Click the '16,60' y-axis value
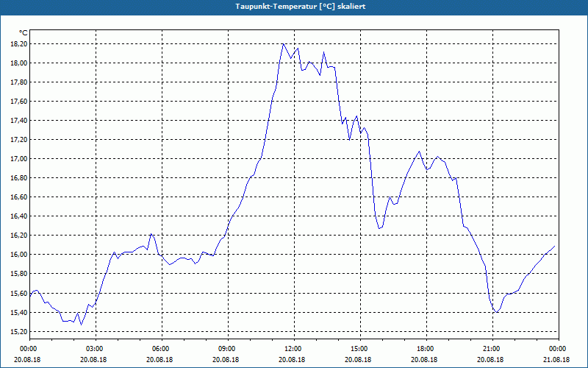588x368 pixels. click(x=18, y=197)
